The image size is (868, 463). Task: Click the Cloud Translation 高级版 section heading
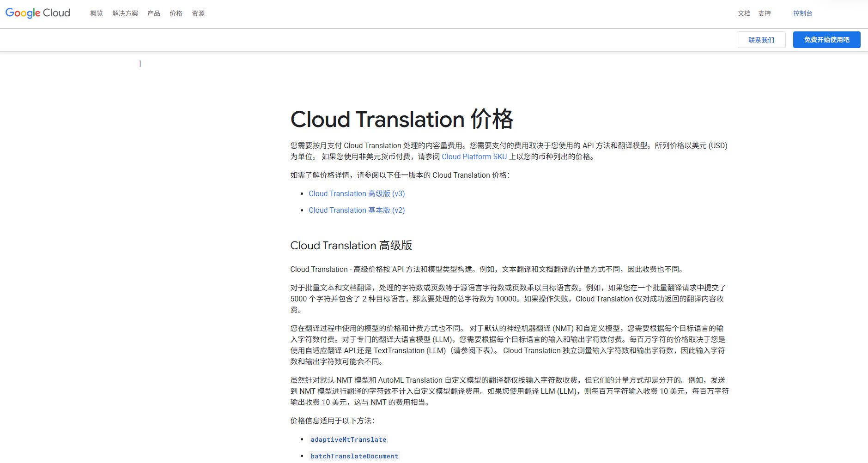pyautogui.click(x=352, y=246)
